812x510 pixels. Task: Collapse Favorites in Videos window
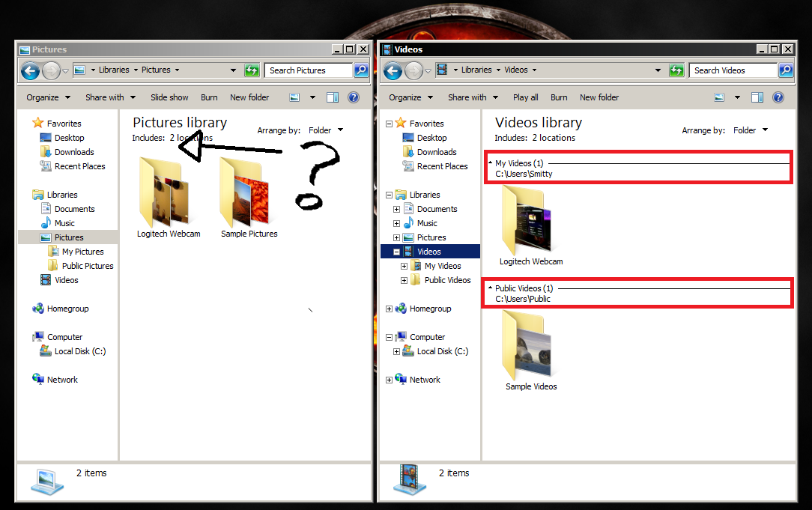(x=389, y=124)
